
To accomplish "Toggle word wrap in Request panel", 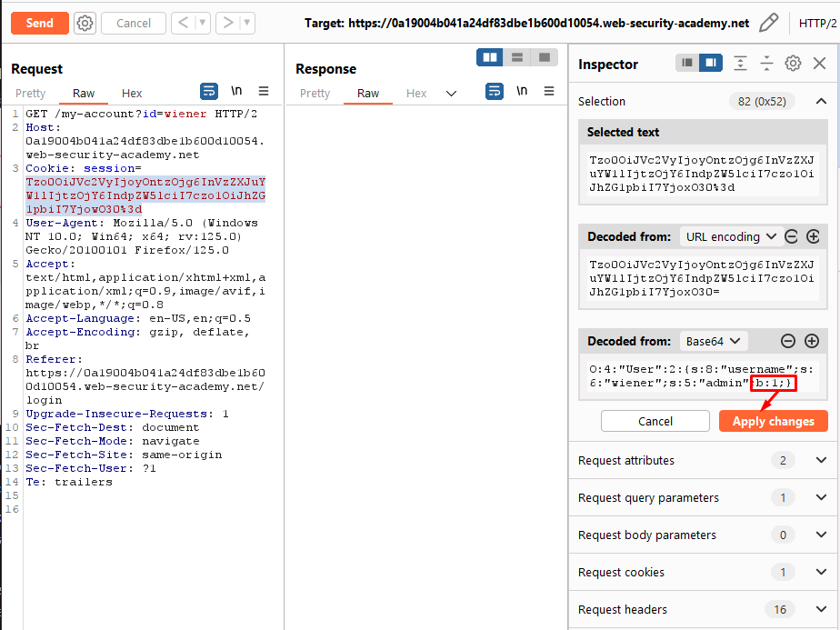I will click(209, 92).
